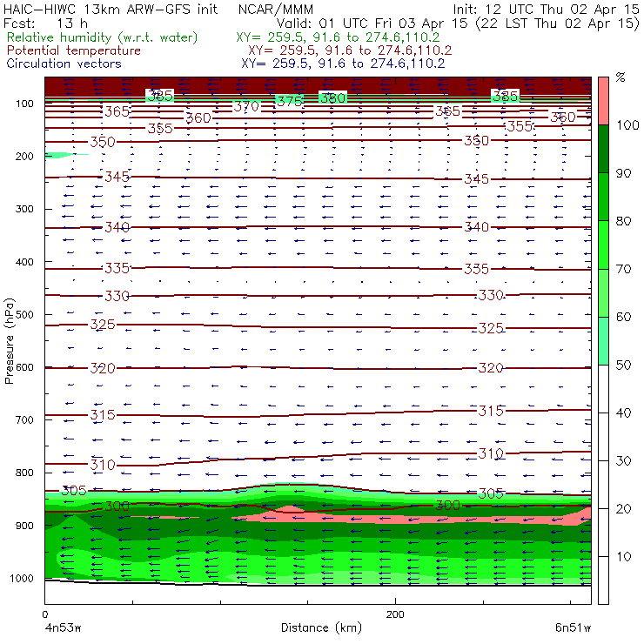Click the '0' distance axis tick label
The height and width of the screenshot is (644, 644).
tap(45, 614)
